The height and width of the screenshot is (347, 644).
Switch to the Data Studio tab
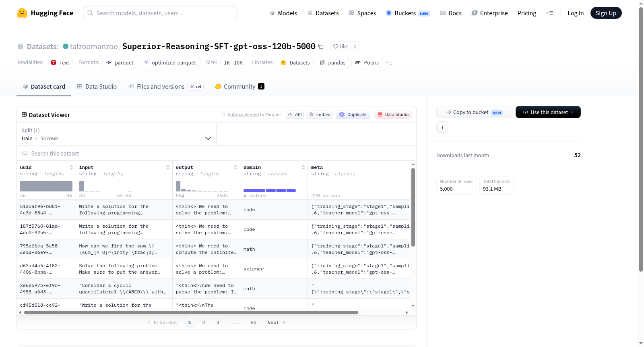[x=97, y=86]
